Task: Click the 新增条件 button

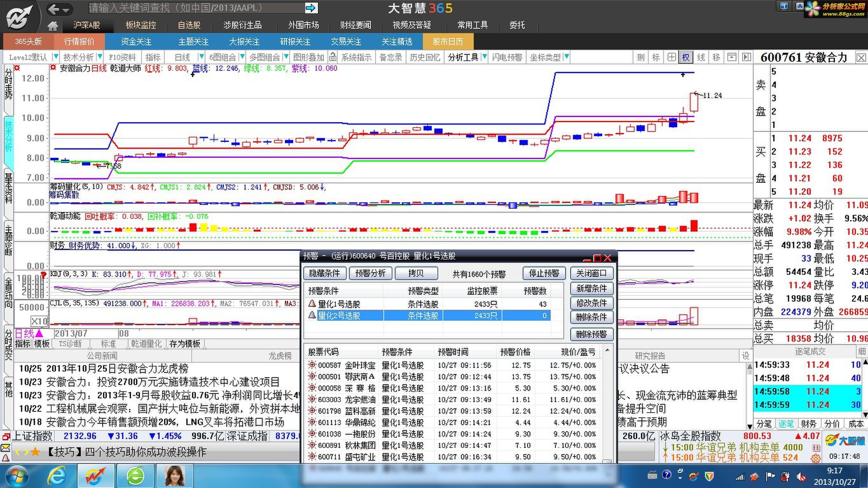Action: 591,288
